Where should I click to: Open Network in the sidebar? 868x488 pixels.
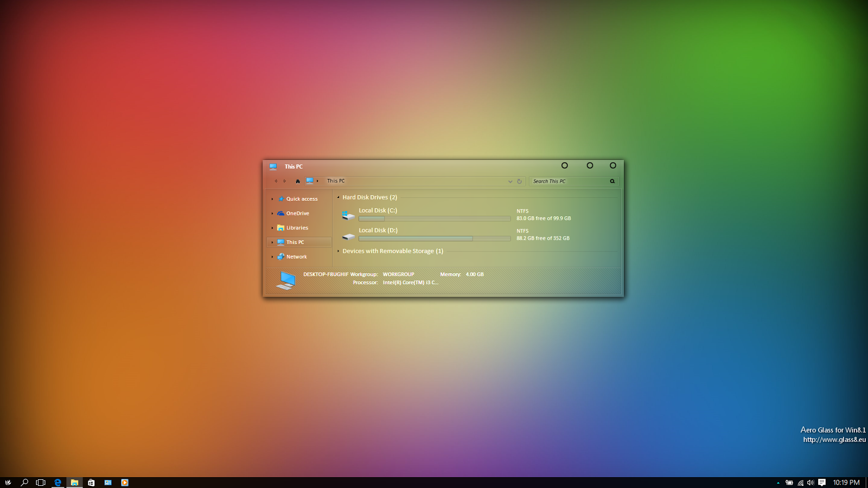[x=296, y=256]
